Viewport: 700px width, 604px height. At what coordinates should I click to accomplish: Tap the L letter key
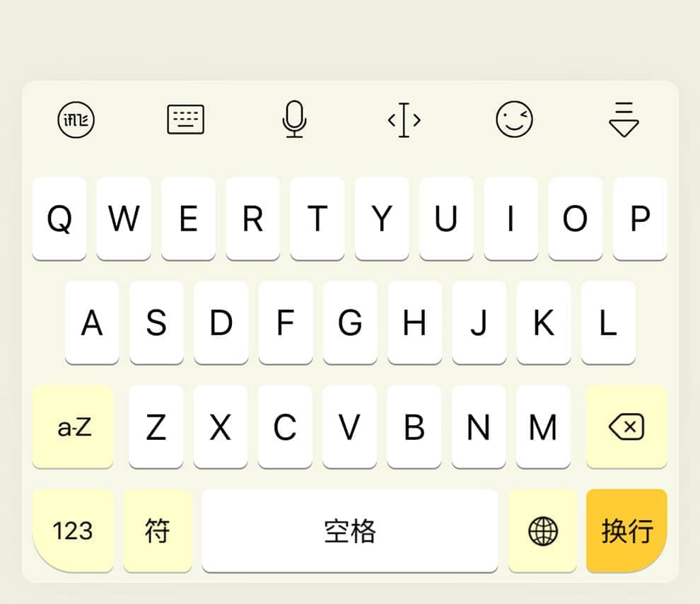(608, 323)
